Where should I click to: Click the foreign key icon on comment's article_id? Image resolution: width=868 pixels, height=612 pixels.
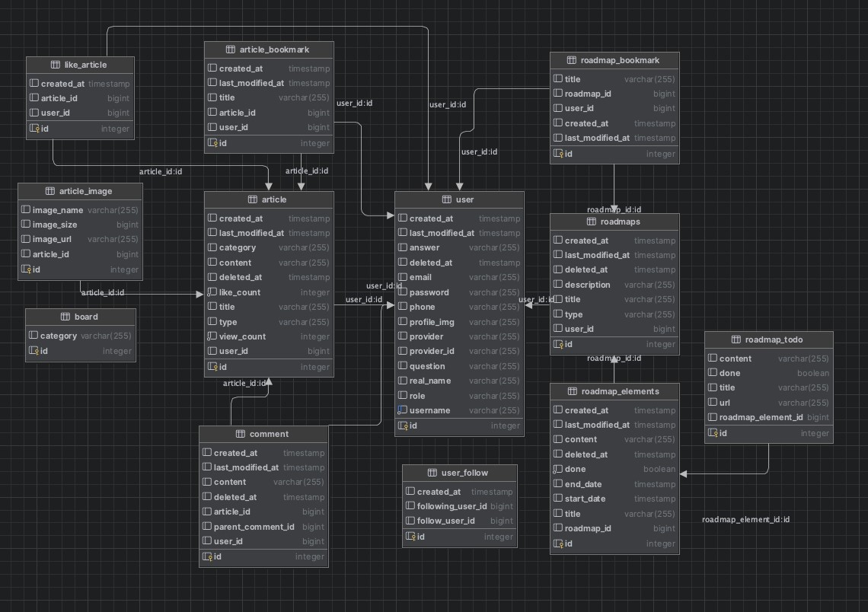pyautogui.click(x=206, y=512)
